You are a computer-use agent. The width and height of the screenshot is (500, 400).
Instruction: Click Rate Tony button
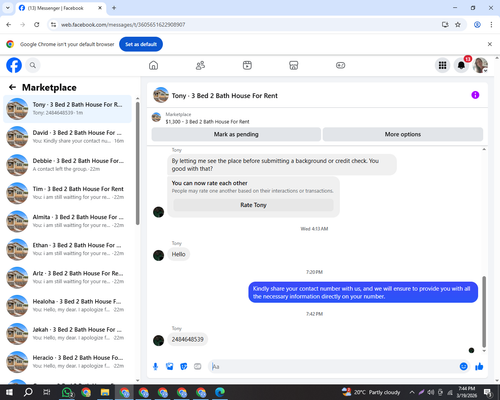pos(253,205)
